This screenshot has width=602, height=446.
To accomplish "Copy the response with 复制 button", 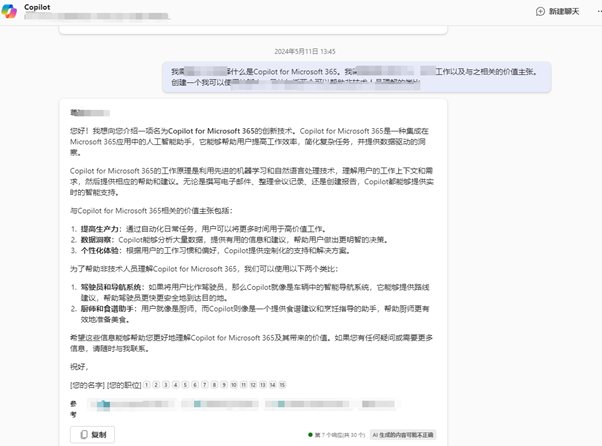I will pyautogui.click(x=93, y=434).
